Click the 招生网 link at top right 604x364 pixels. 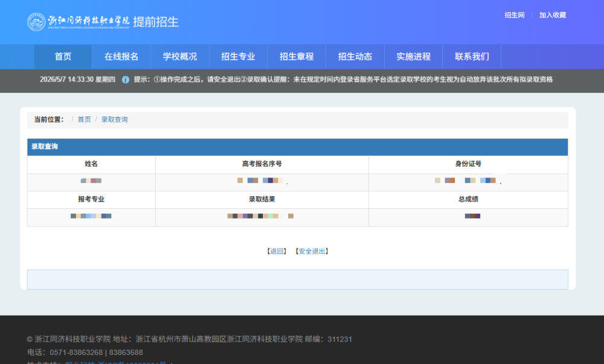click(x=515, y=15)
